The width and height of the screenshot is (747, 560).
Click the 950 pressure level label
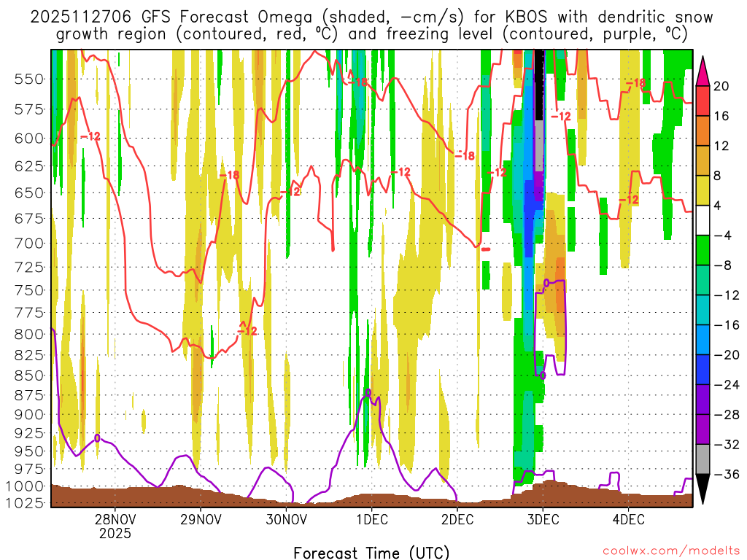pos(29,451)
